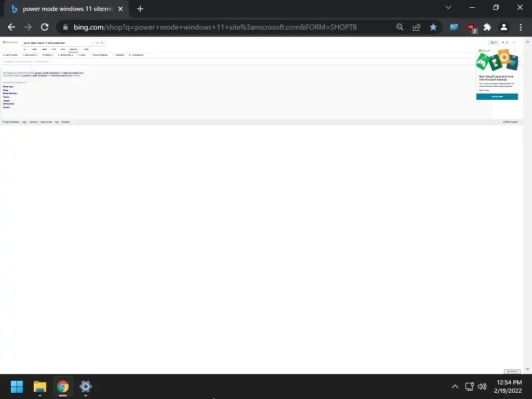Open the blue card extension icon
This screenshot has height=399, width=532.
(x=454, y=27)
